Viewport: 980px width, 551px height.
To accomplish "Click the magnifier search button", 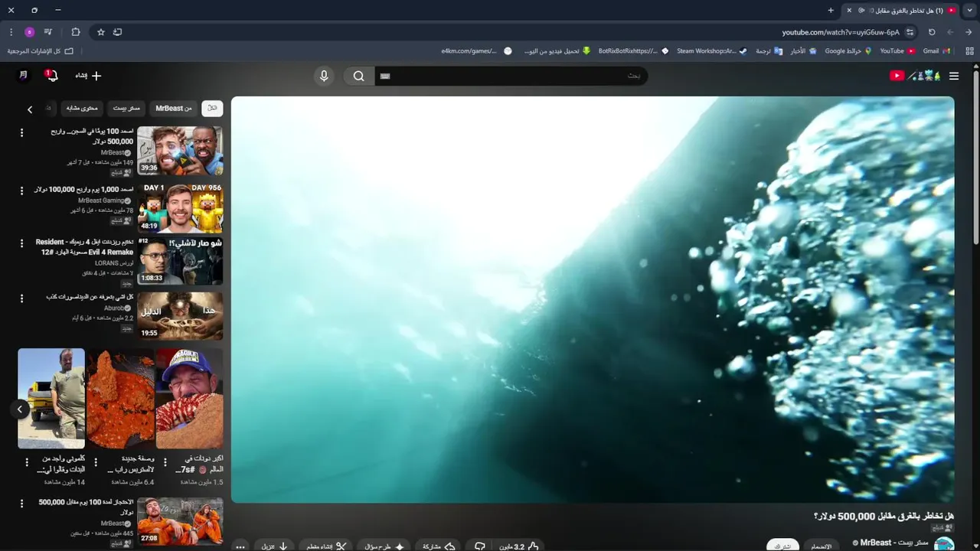I will 358,76.
